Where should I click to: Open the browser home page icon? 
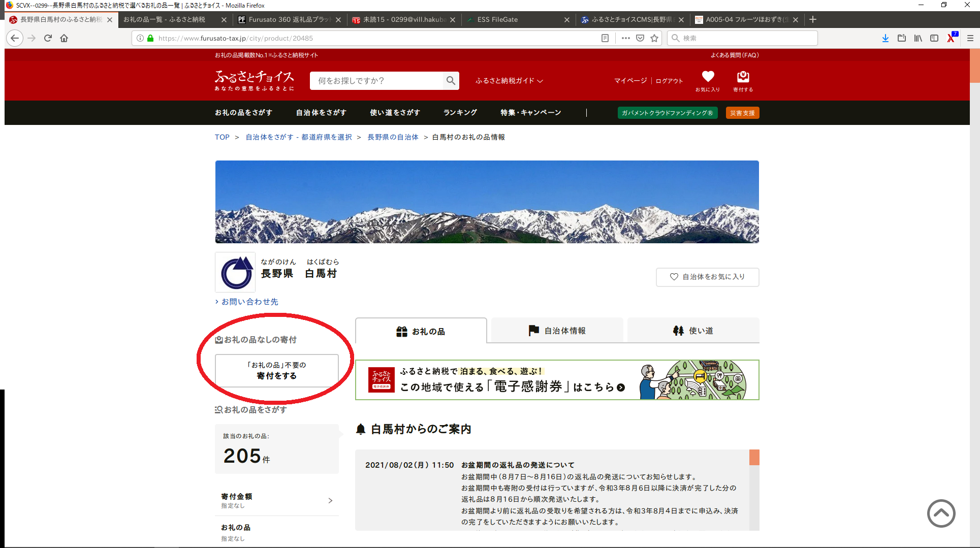click(x=64, y=38)
